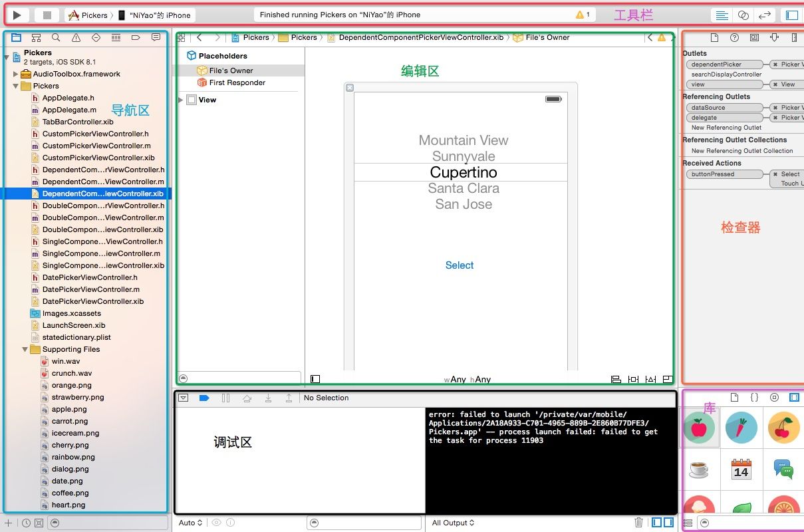
Task: Open the All Output dropdown
Action: coord(452,523)
